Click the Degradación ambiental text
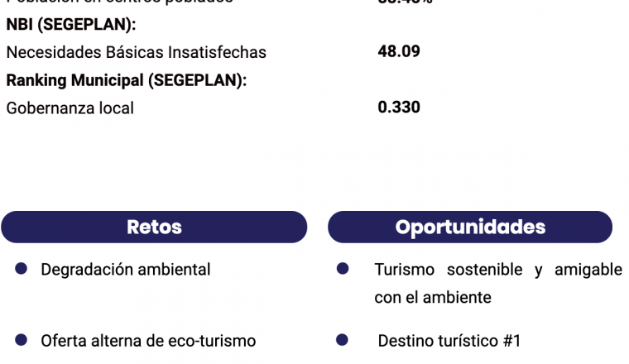The height and width of the screenshot is (364, 629). click(x=126, y=270)
